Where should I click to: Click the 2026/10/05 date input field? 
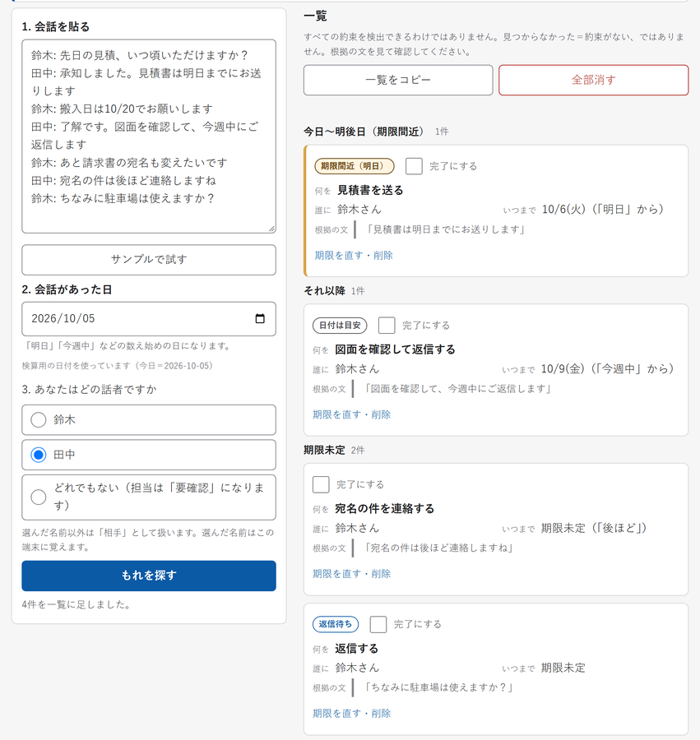click(149, 318)
